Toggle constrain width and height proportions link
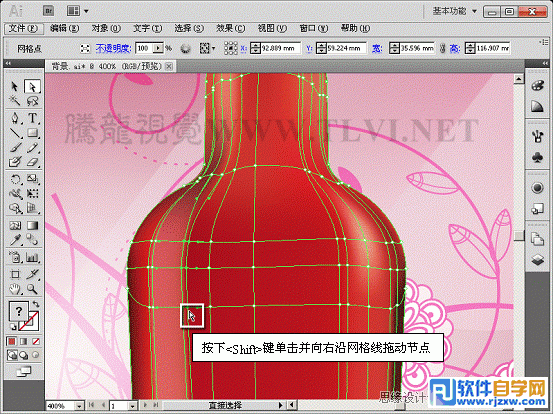The image size is (553, 414). [442, 48]
